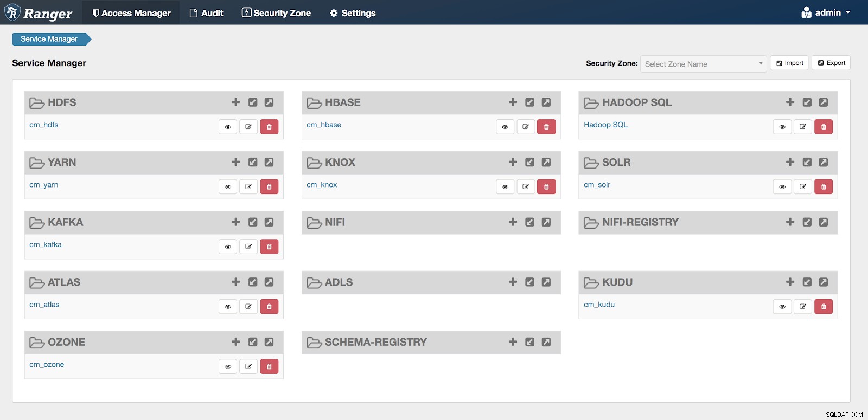Add a new HADOOP SQL service
Image resolution: width=868 pixels, height=420 pixels.
coord(790,102)
